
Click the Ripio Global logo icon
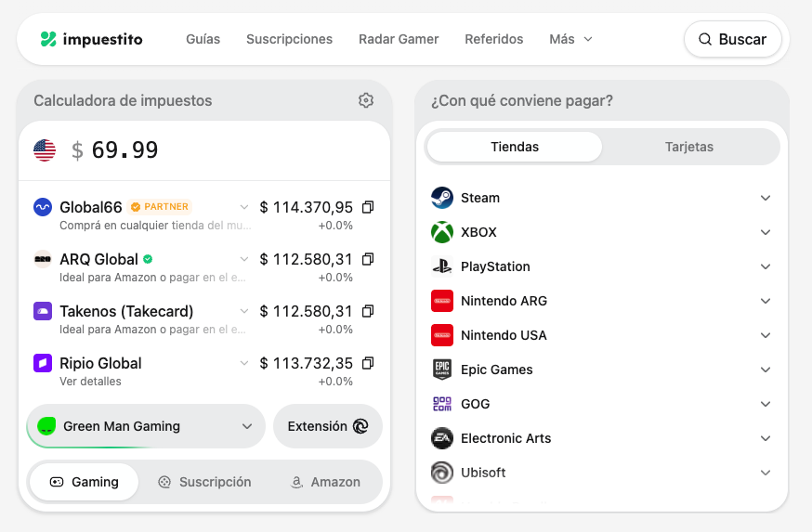[43, 363]
